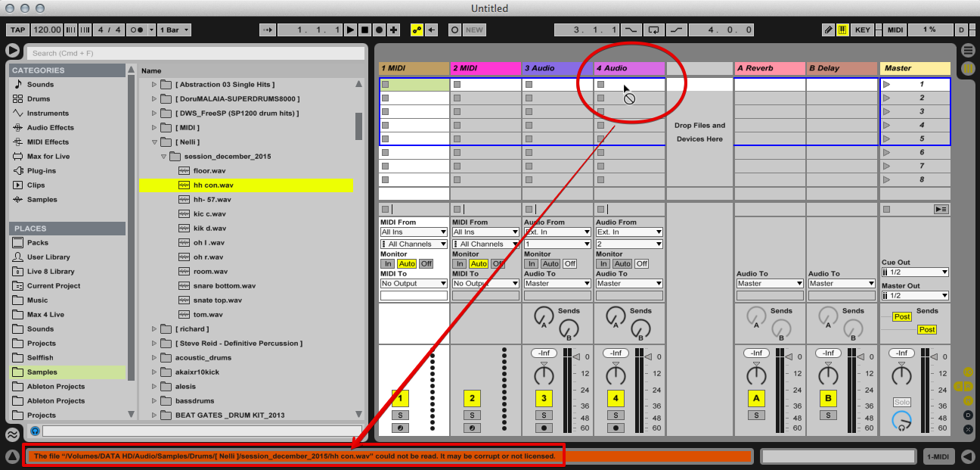980x470 pixels.
Task: Click the Packs icon in Places
Action: point(17,243)
